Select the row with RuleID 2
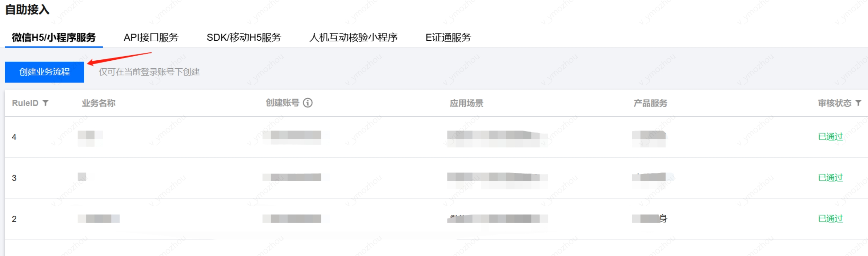868x256 pixels. pyautogui.click(x=436, y=219)
